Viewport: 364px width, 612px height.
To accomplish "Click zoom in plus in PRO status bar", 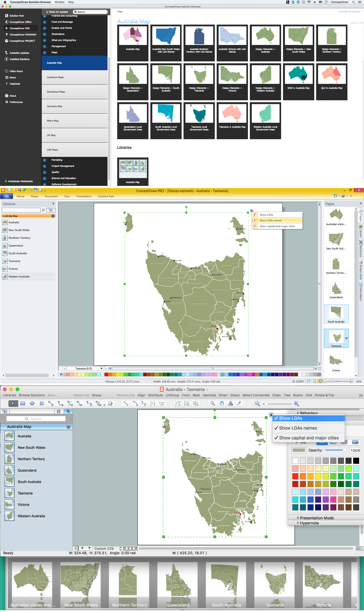I will pos(351,381).
